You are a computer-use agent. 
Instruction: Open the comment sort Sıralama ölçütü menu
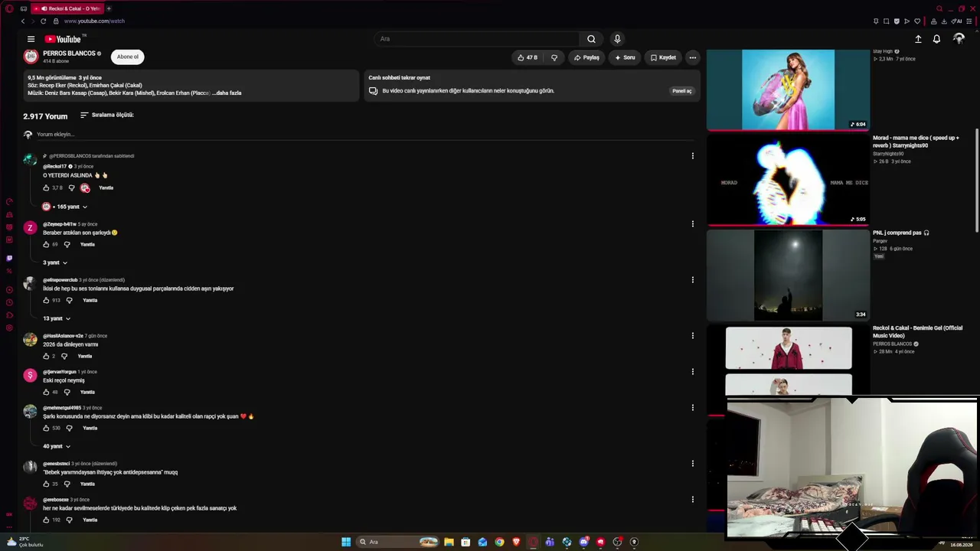107,116
